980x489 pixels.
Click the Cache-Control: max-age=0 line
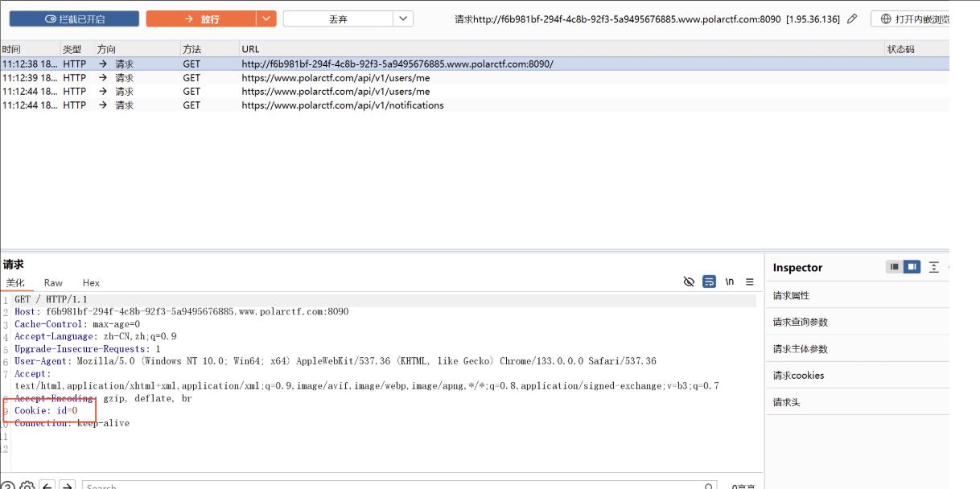pos(77,324)
